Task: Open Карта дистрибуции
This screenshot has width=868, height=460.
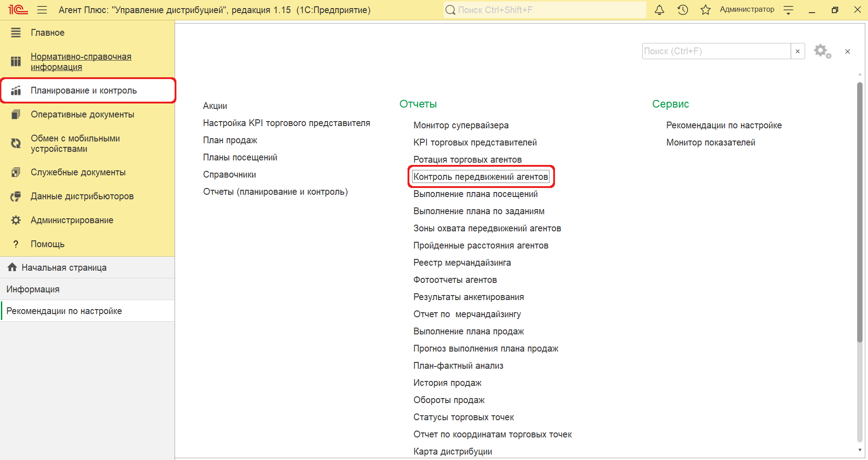Action: coord(453,451)
